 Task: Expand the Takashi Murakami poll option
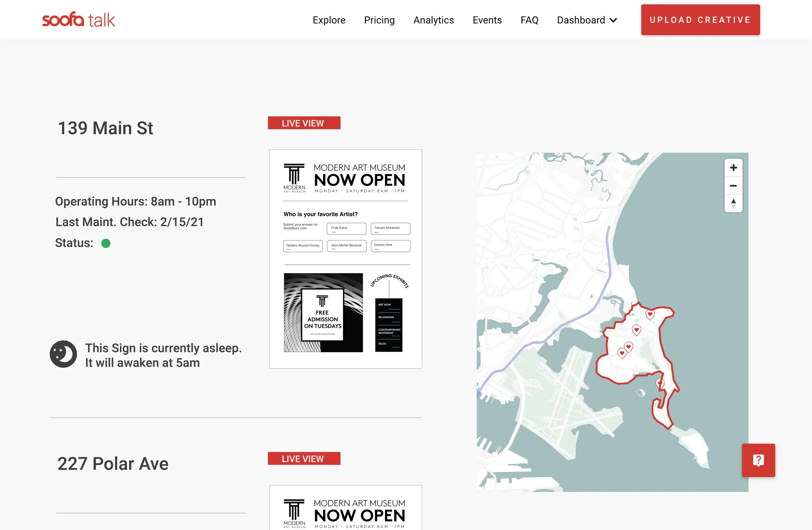point(390,228)
